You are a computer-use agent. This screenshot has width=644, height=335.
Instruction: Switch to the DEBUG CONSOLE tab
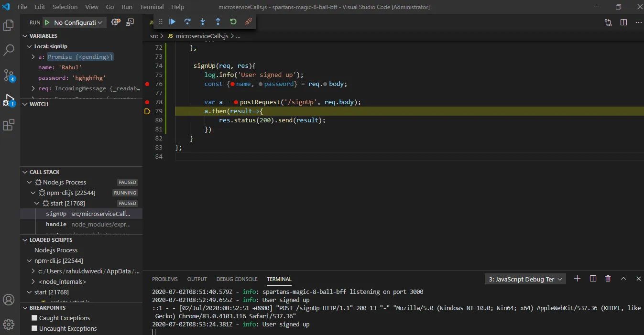click(237, 279)
